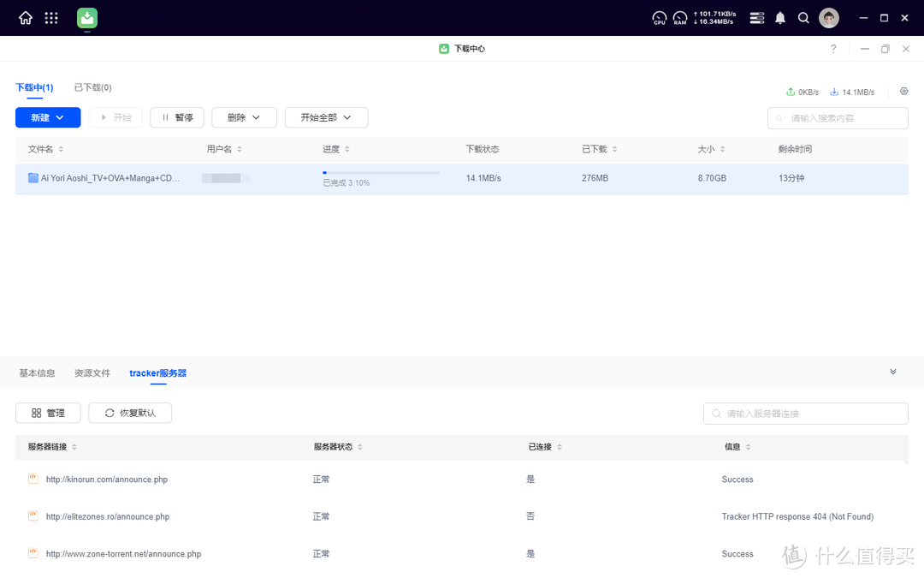The height and width of the screenshot is (578, 924).
Task: Switch to the 资源文件 tab
Action: click(92, 373)
